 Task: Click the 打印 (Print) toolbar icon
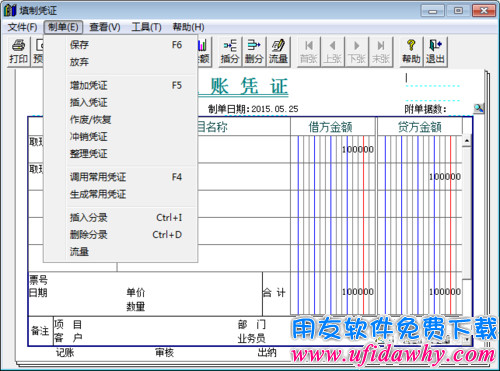tap(19, 52)
